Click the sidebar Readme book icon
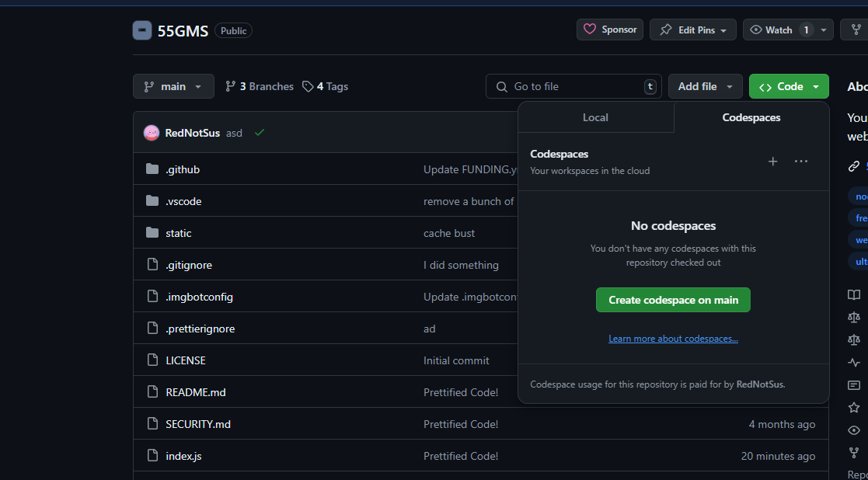 (854, 294)
